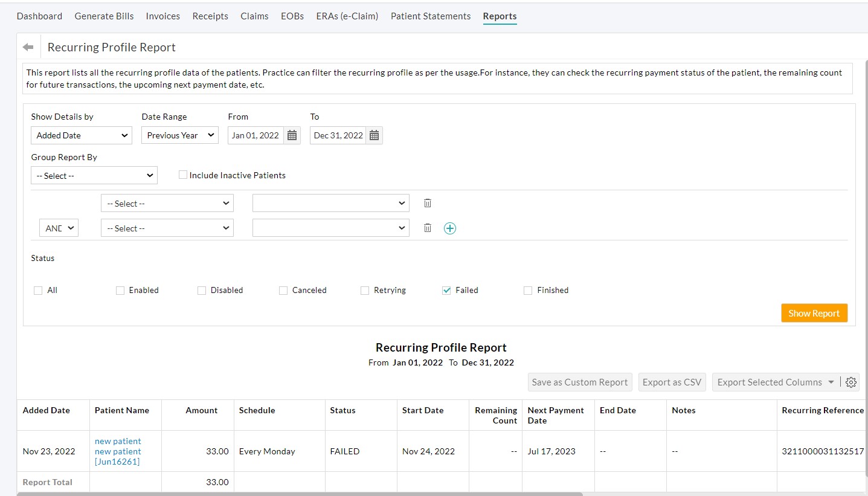Uncheck the Failed status checkbox
Screen dimensions: 868x496
point(446,290)
